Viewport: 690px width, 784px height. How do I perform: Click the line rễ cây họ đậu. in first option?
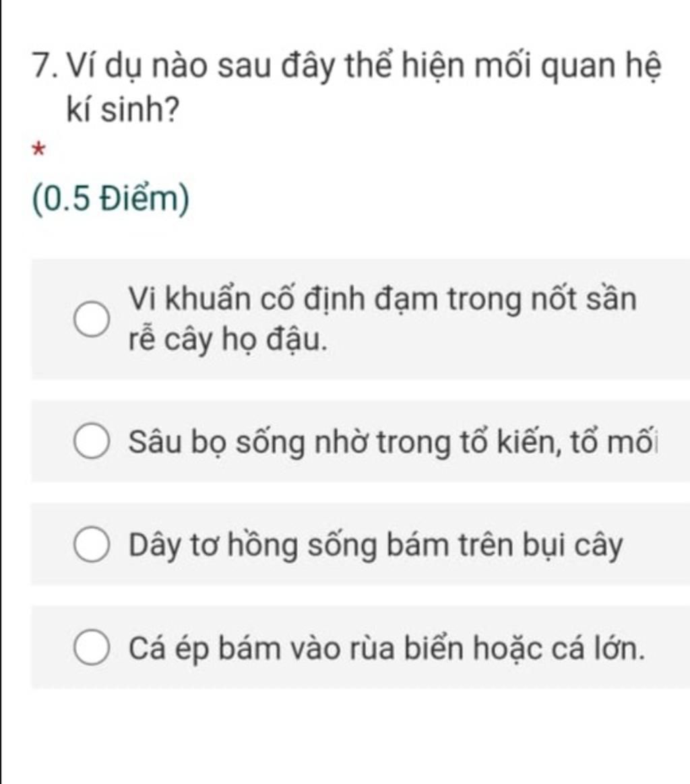[228, 341]
